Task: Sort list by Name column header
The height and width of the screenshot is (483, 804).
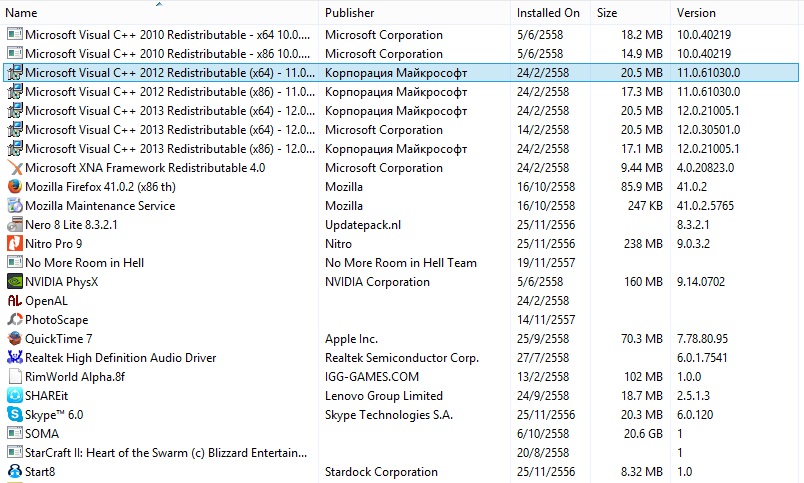Action: (x=160, y=12)
